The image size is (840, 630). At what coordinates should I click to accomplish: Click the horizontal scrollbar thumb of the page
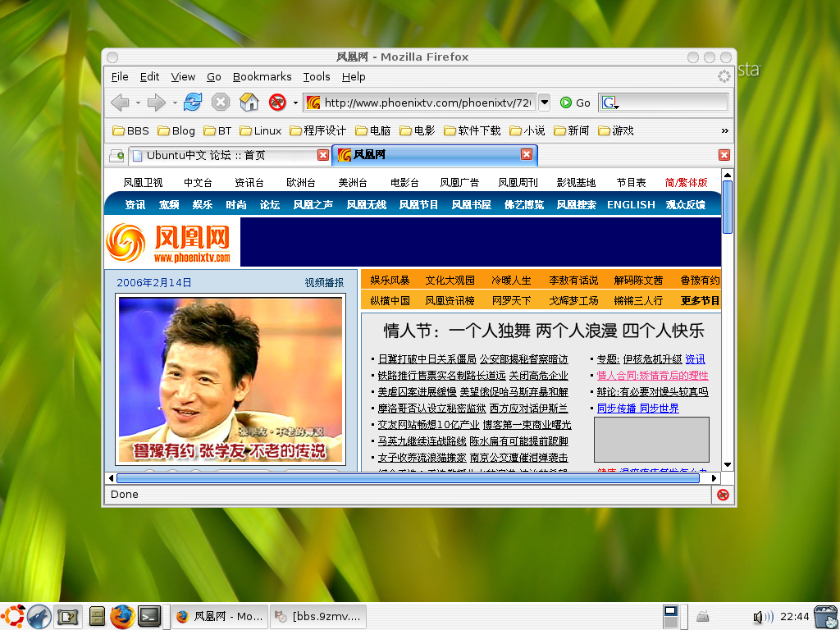coord(408,478)
